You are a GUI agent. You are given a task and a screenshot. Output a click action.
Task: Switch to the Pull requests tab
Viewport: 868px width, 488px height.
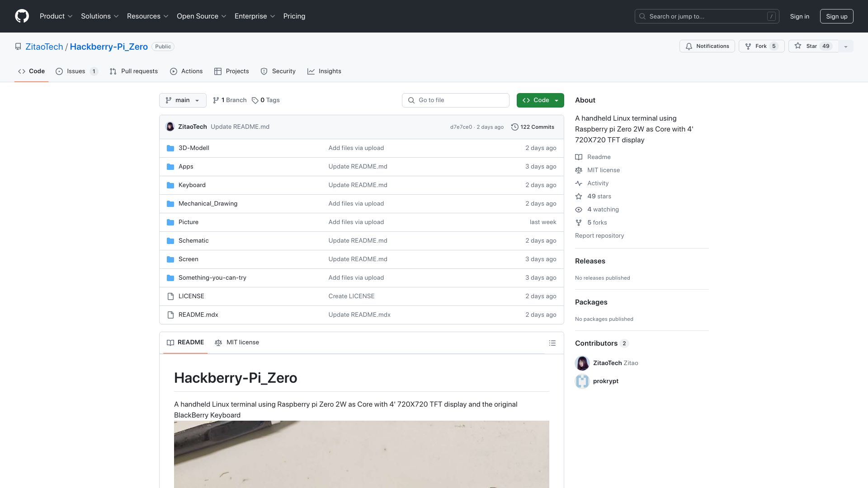pos(134,71)
